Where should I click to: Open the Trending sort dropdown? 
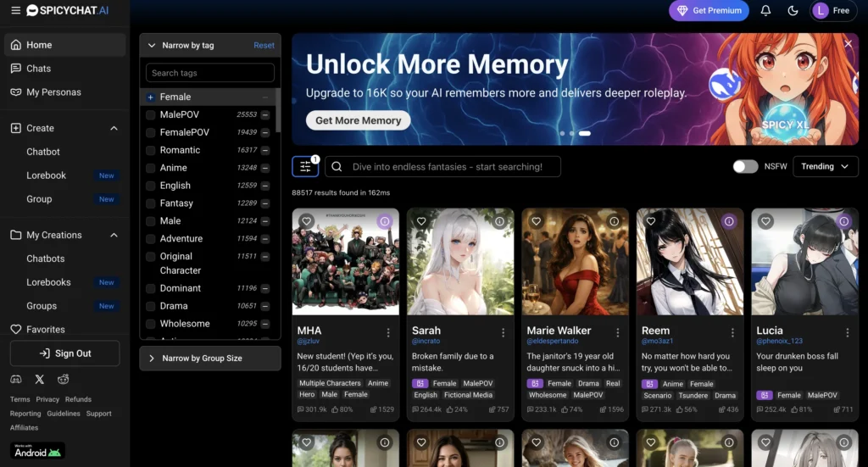pyautogui.click(x=825, y=167)
